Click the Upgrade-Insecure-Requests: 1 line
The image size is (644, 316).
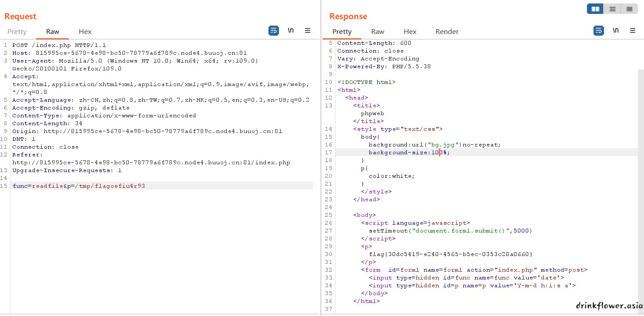[67, 170]
